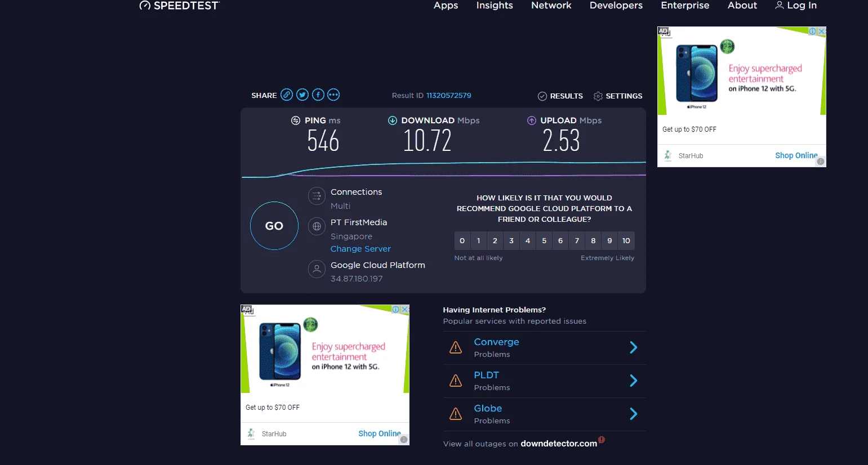Image resolution: width=868 pixels, height=465 pixels.
Task: Open the PLDT outage link
Action: tap(487, 375)
